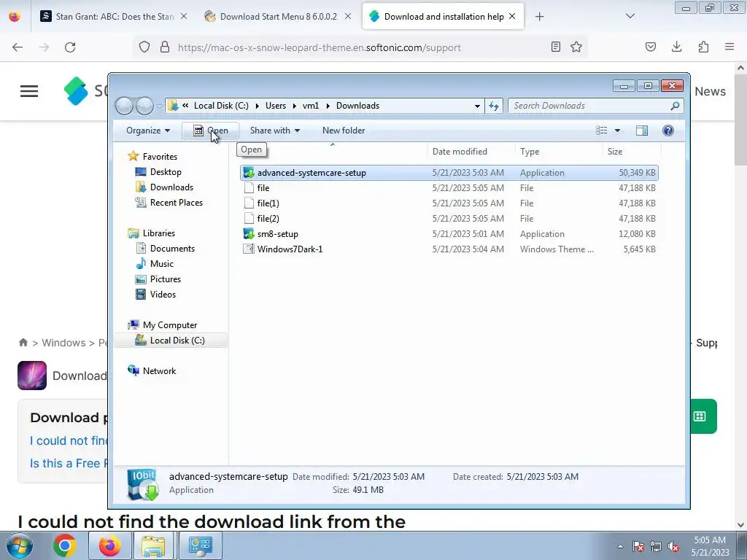Click Firefox taskbar icon
This screenshot has height=560, width=747.
(x=109, y=545)
